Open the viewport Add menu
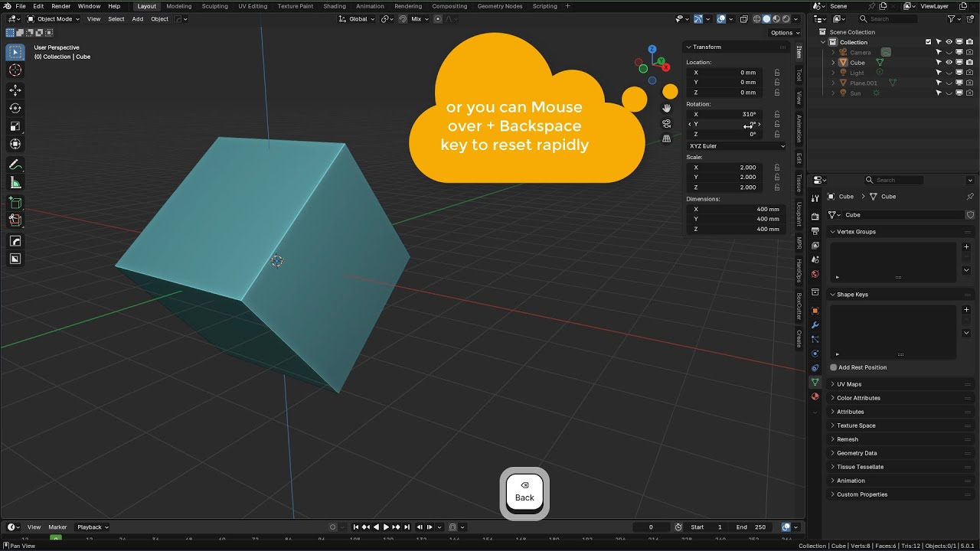This screenshot has height=551, width=980. tap(137, 18)
